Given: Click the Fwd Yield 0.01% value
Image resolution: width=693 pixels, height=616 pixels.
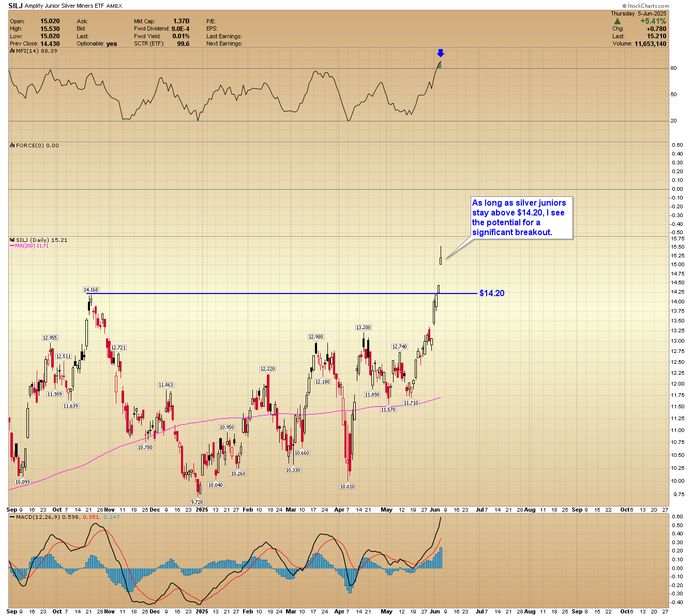Looking at the screenshot, I should [181, 36].
